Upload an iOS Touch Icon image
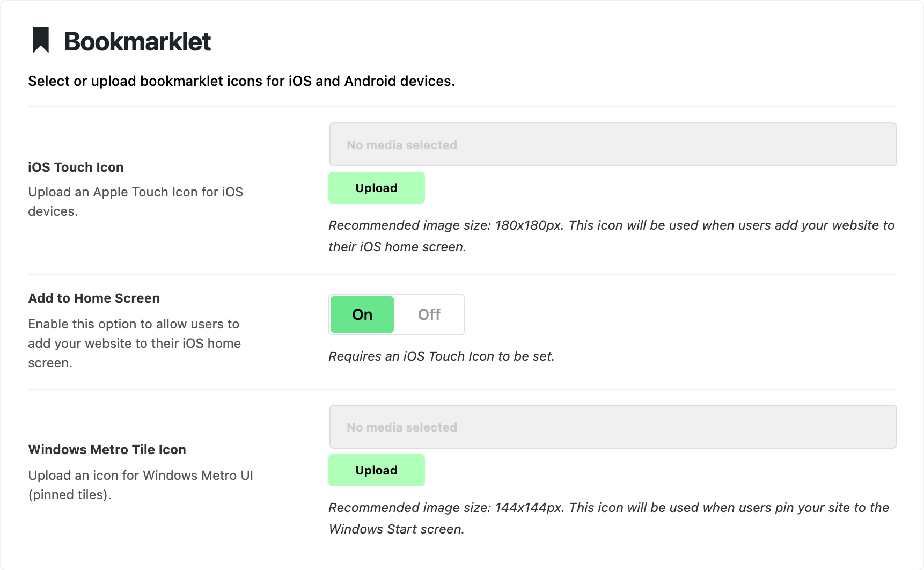This screenshot has height=570, width=924. tap(376, 188)
